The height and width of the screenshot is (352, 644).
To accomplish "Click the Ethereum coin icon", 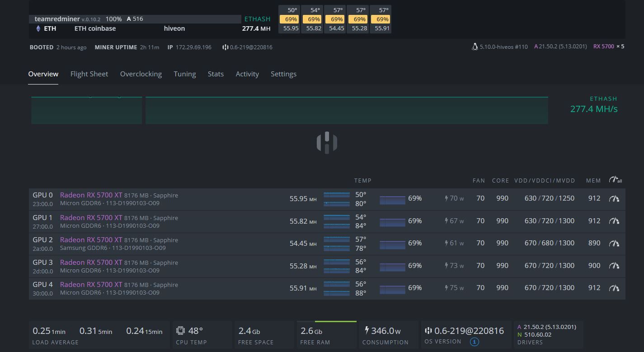I will point(38,28).
